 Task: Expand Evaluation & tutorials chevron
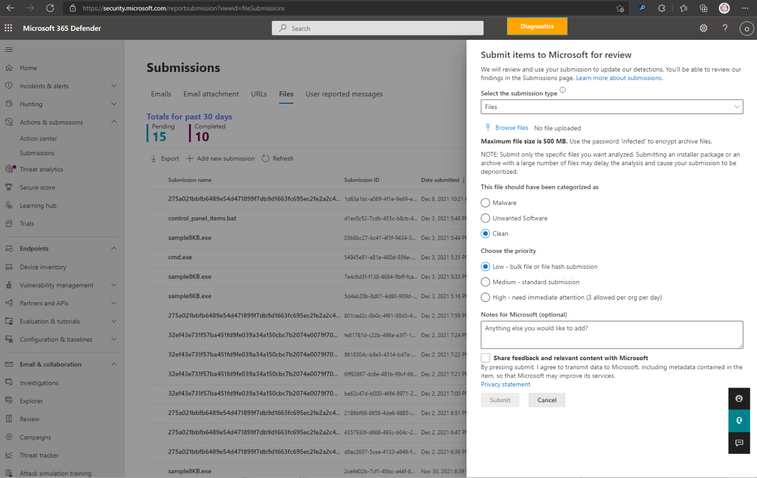(x=114, y=321)
